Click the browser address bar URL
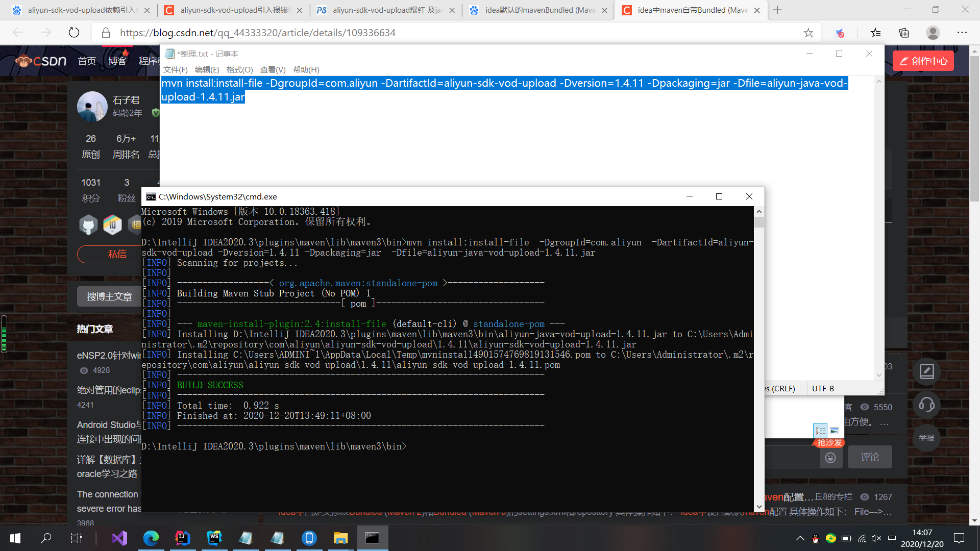This screenshot has width=980, height=551. 258,33
